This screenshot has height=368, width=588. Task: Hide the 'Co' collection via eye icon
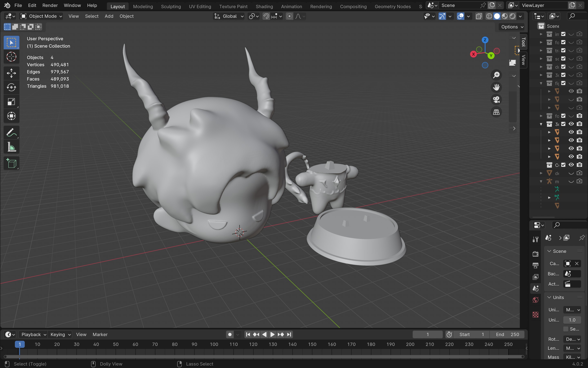point(571,165)
